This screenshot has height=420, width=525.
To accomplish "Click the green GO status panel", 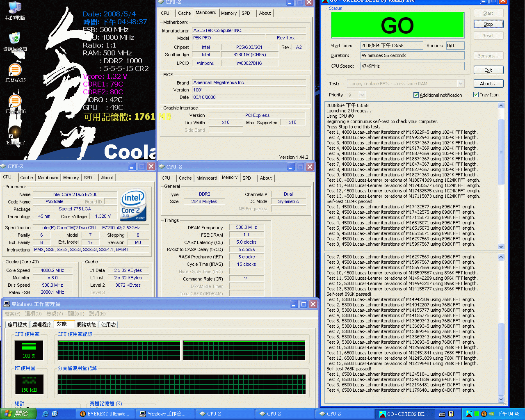I will coord(397,25).
